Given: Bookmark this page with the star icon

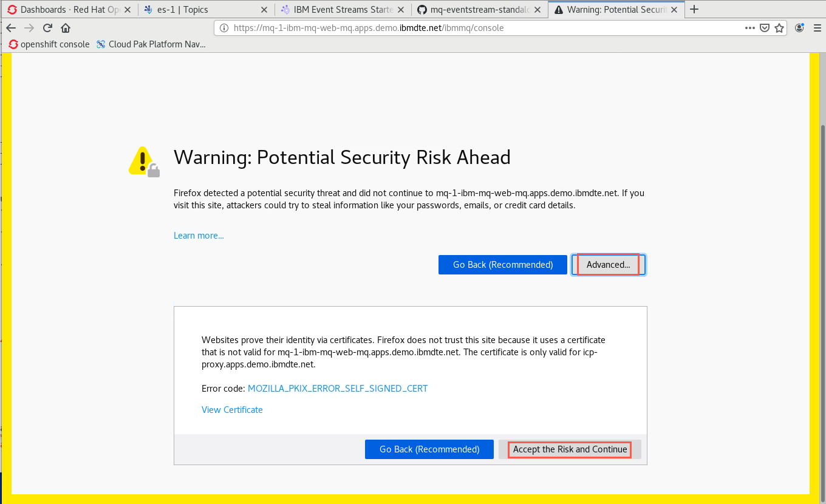Looking at the screenshot, I should coord(779,28).
